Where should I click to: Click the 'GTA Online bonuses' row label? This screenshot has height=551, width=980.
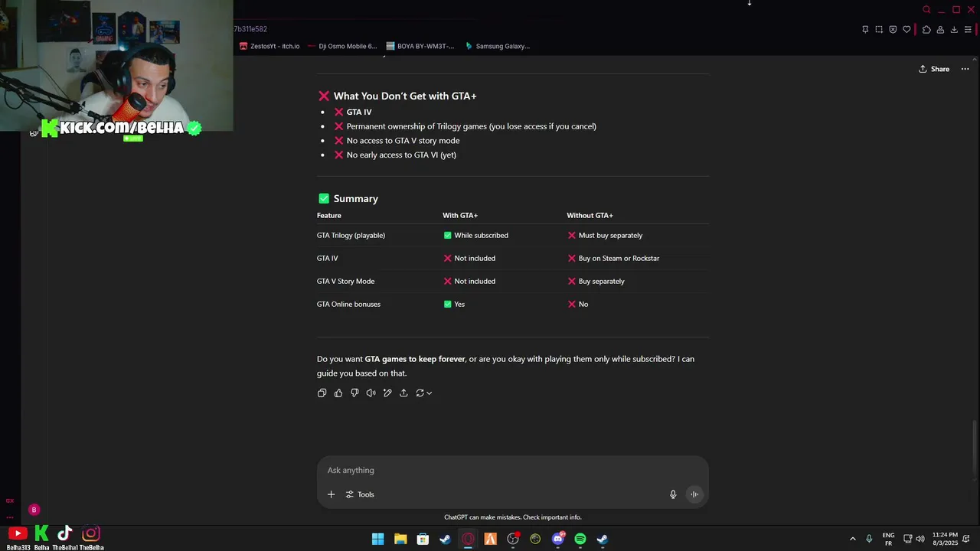point(348,304)
